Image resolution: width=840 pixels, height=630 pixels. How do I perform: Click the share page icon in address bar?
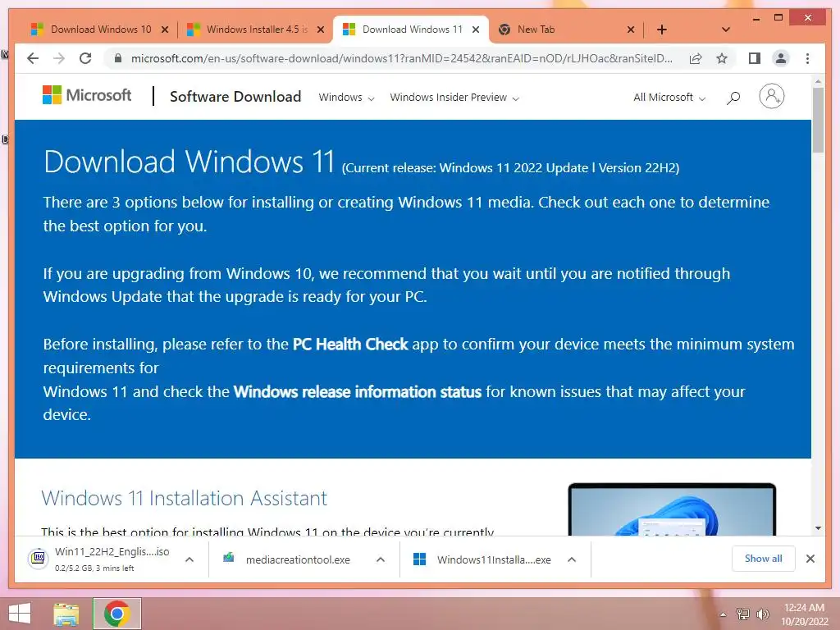coord(696,58)
